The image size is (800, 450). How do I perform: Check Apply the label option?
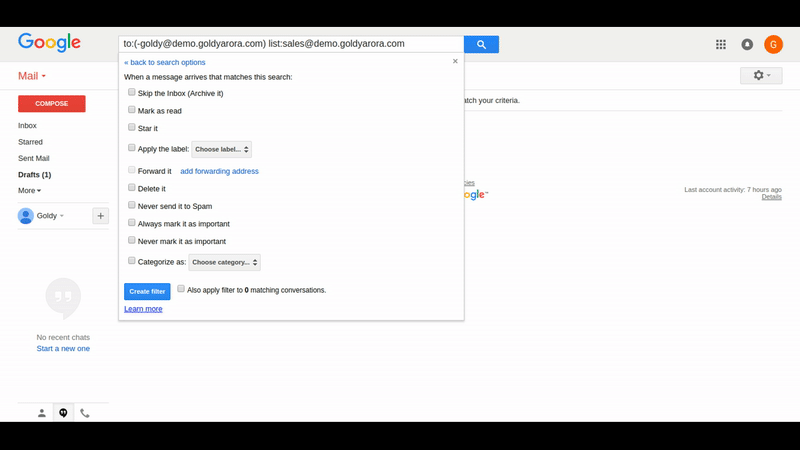pyautogui.click(x=132, y=148)
